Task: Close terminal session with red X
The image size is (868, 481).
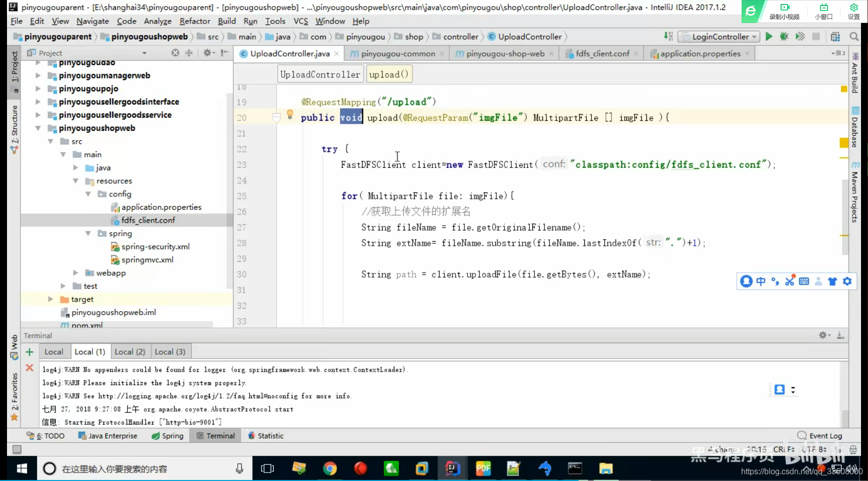Action: click(x=29, y=368)
